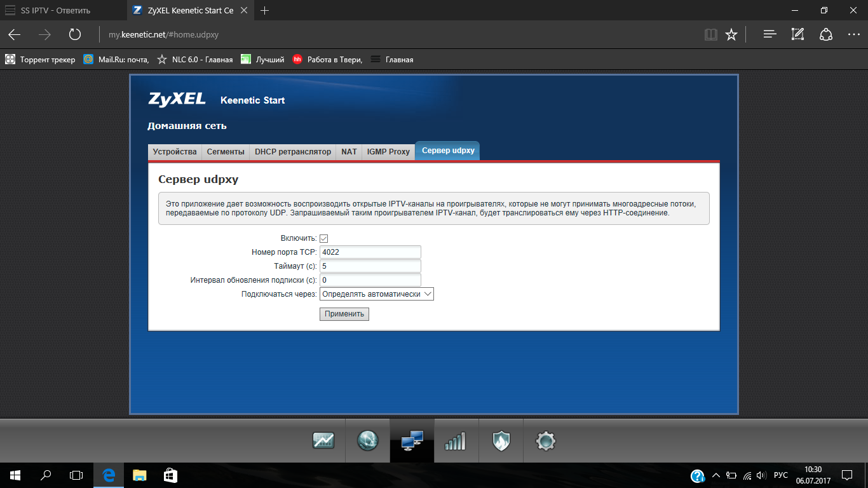Select the Сервер udpxy tab

pyautogui.click(x=448, y=151)
